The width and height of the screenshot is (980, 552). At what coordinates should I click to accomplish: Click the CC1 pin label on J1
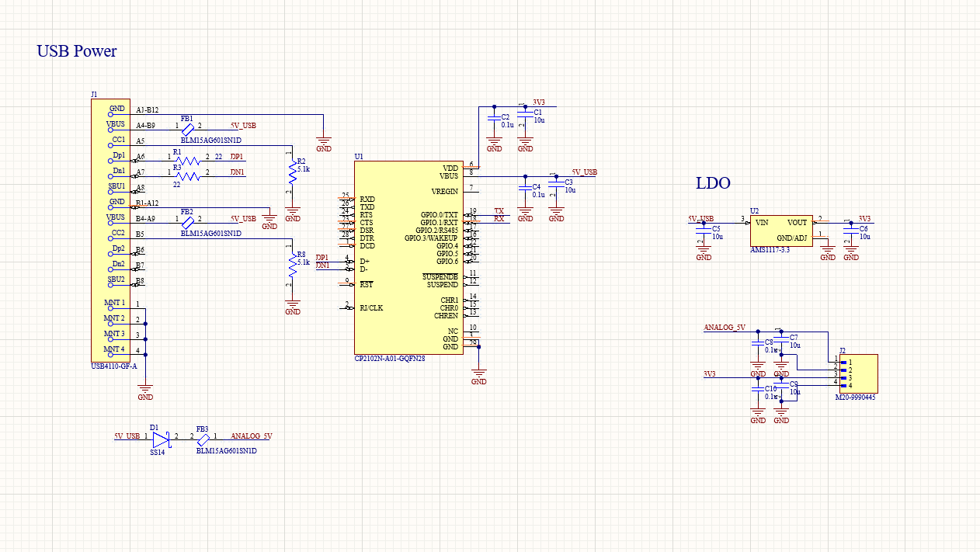click(119, 140)
